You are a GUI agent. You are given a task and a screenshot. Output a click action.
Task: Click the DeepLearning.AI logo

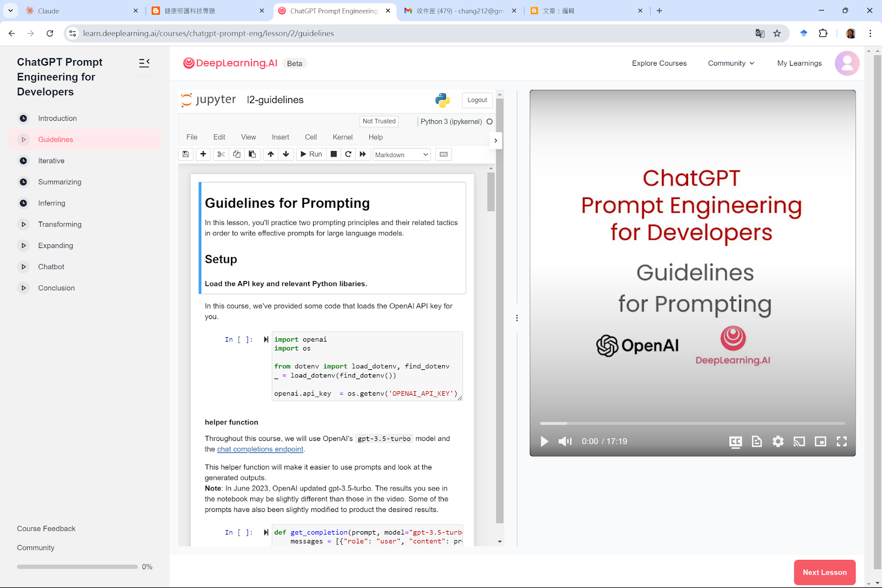pos(230,63)
